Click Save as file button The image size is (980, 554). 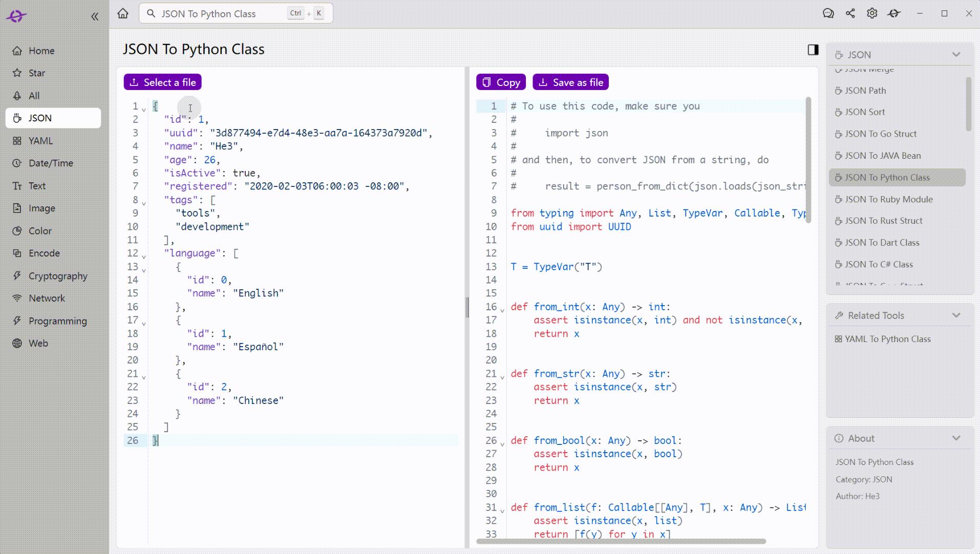(x=570, y=82)
